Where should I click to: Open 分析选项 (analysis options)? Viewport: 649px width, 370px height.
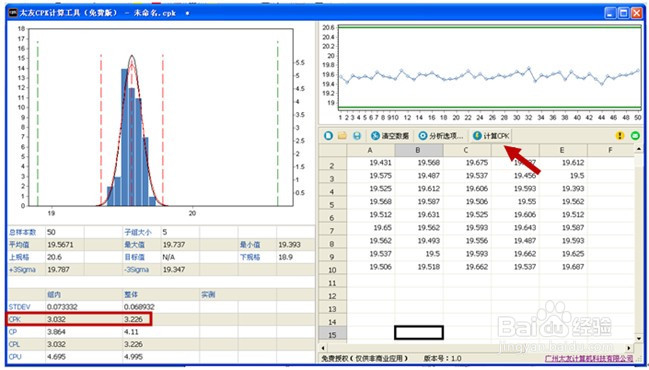pyautogui.click(x=441, y=136)
